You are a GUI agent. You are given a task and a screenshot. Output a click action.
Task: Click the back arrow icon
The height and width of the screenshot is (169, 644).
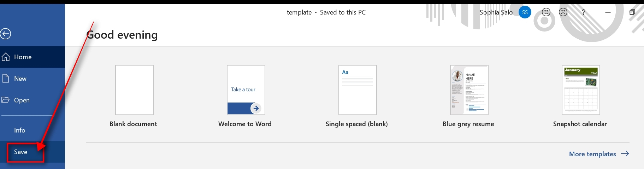click(x=6, y=34)
